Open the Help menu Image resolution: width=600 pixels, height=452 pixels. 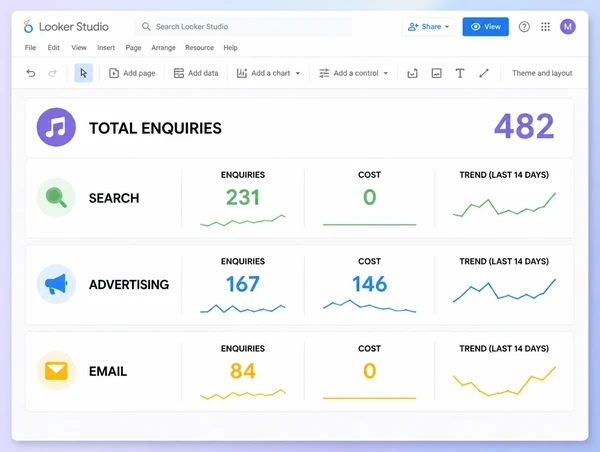pos(230,48)
